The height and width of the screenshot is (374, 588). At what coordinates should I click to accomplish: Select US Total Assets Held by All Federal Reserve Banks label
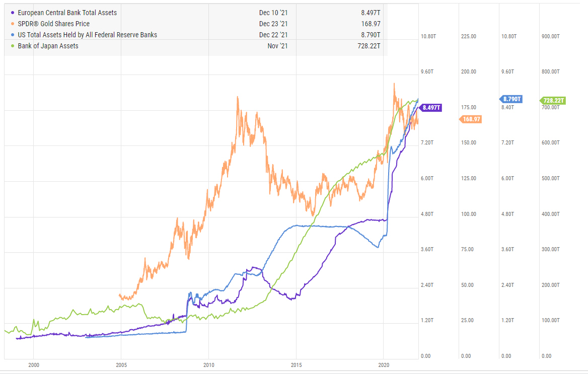(x=88, y=35)
